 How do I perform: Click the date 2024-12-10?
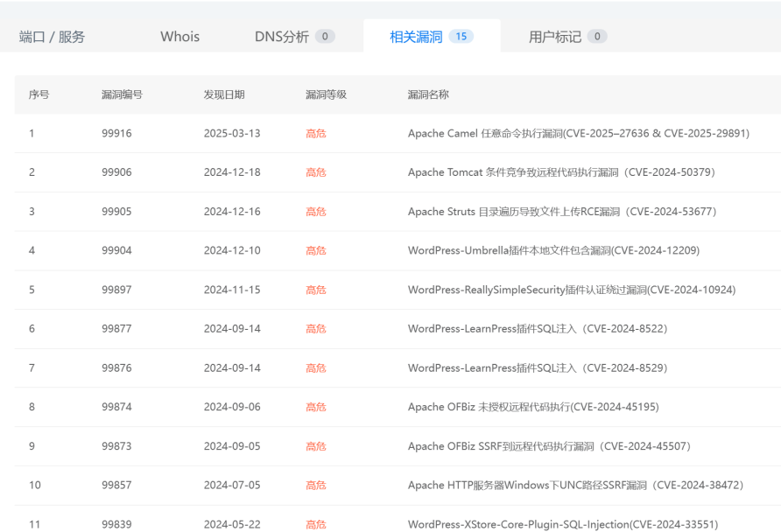pos(232,250)
